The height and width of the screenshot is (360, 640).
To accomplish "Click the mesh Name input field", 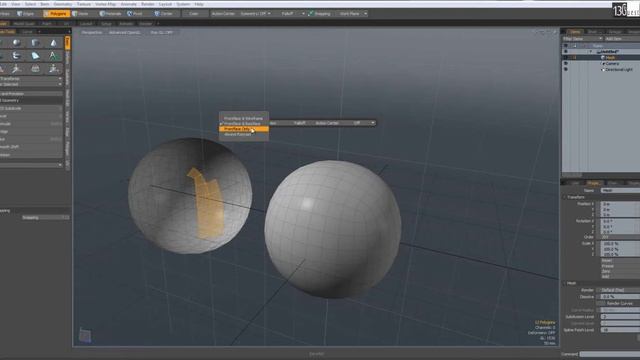I will (x=620, y=191).
